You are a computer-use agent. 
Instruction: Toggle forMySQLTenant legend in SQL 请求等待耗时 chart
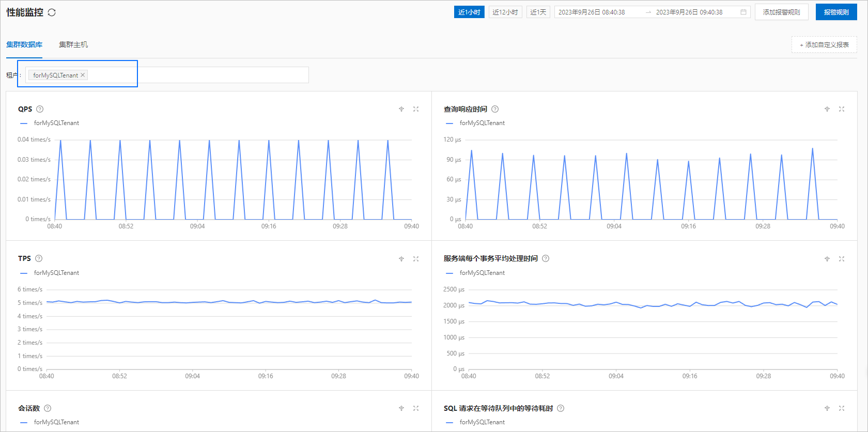coord(475,422)
